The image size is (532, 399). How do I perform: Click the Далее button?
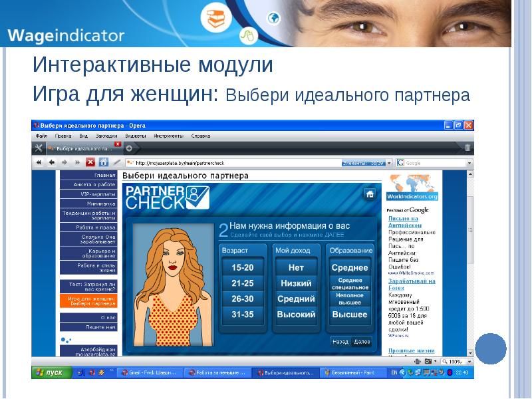362,342
